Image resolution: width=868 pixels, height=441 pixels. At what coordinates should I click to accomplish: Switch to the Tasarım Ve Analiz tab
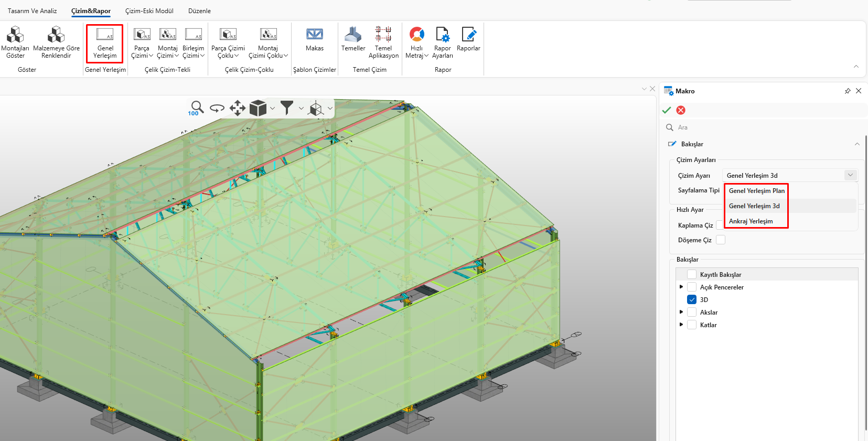tap(32, 11)
